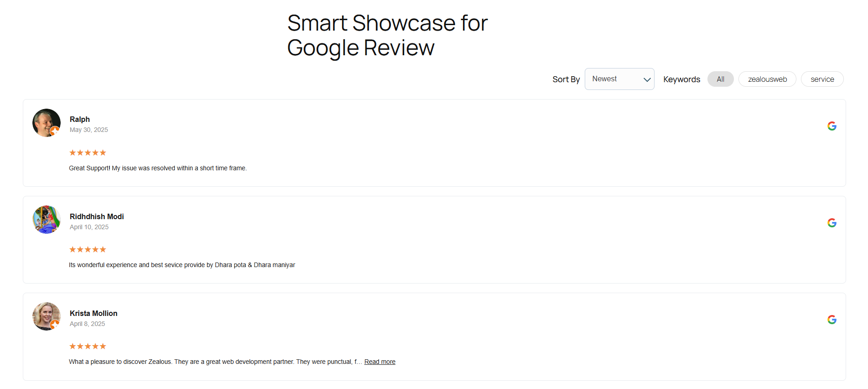Click the star rating on Ridhdhish Modi's review
This screenshot has width=868, height=389.
[88, 249]
